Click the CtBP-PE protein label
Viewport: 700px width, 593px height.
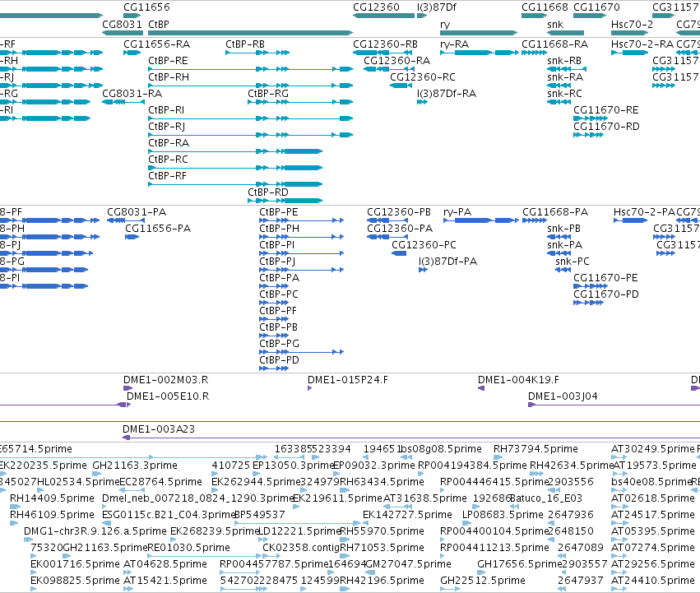(279, 212)
